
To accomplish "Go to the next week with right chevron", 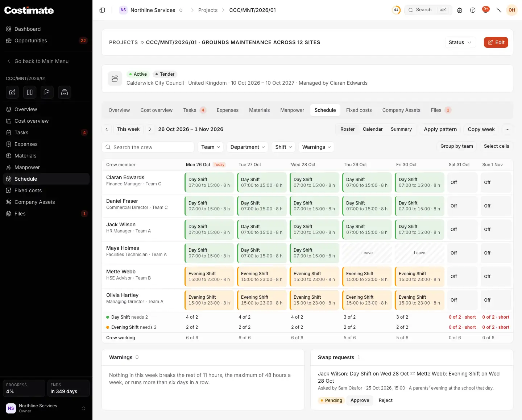I will tap(150, 129).
